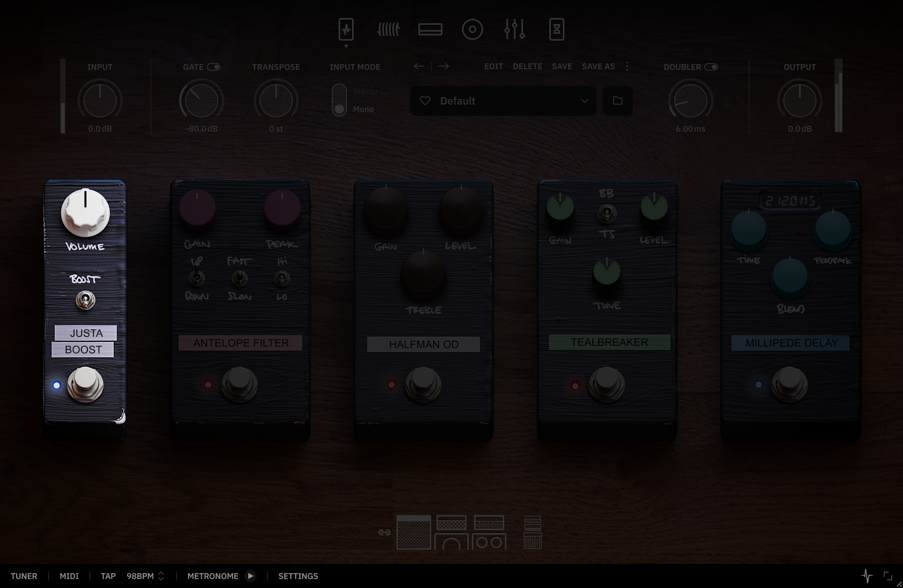Screen dimensions: 903x588
Task: Start the metronome play button
Action: click(251, 576)
